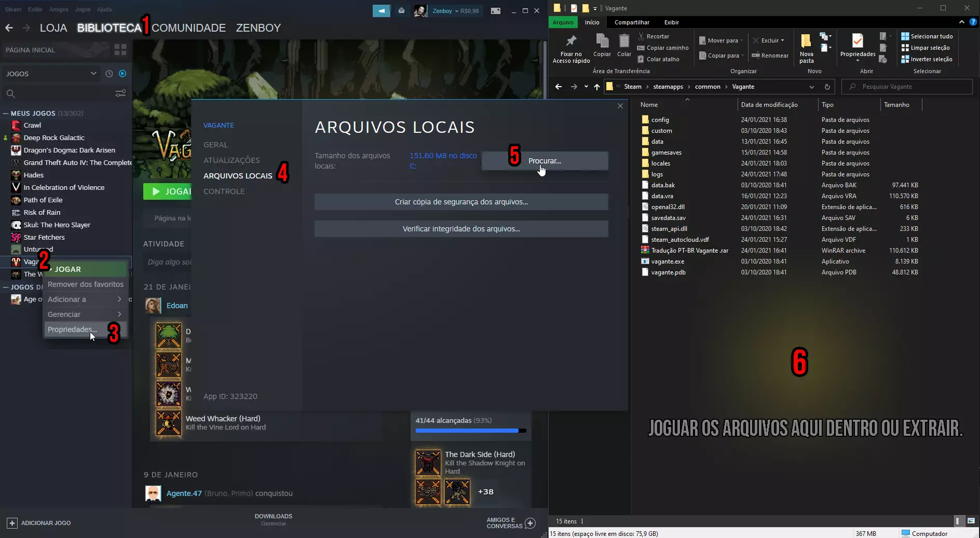980x538 pixels.
Task: Open Edoan's profile link in activity
Action: pos(177,306)
